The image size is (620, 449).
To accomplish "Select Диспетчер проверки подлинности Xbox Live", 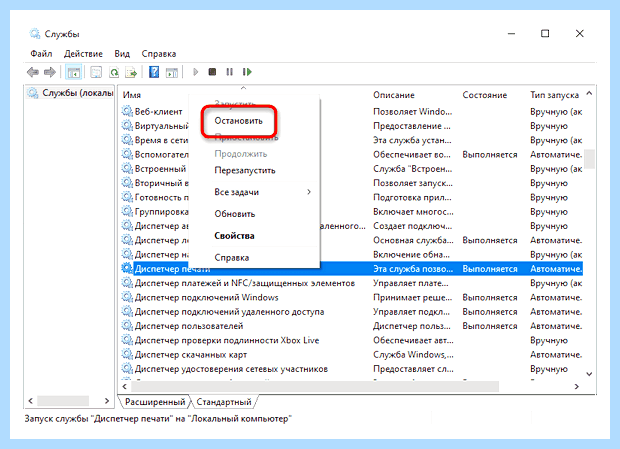I will tap(352, 340).
